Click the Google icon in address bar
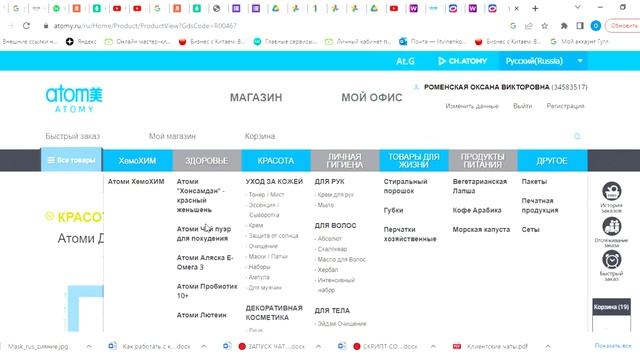 pos(513,26)
